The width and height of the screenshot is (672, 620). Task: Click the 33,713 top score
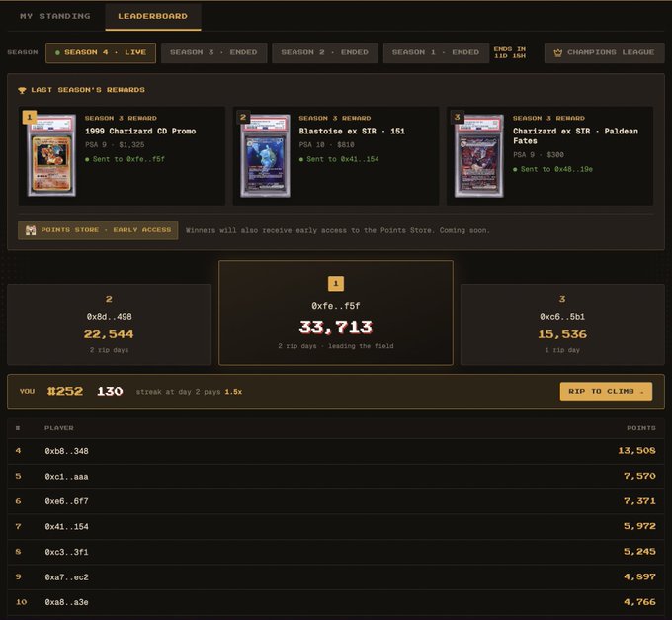point(336,328)
